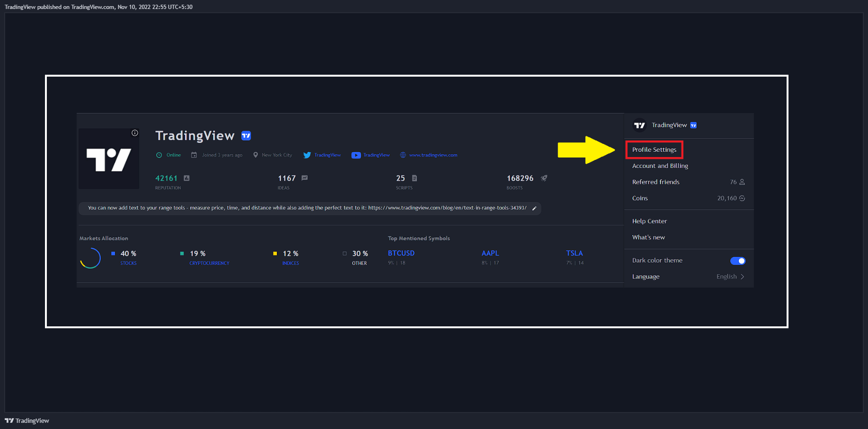This screenshot has height=429, width=868.
Task: Click the Twitter bird icon
Action: point(307,155)
